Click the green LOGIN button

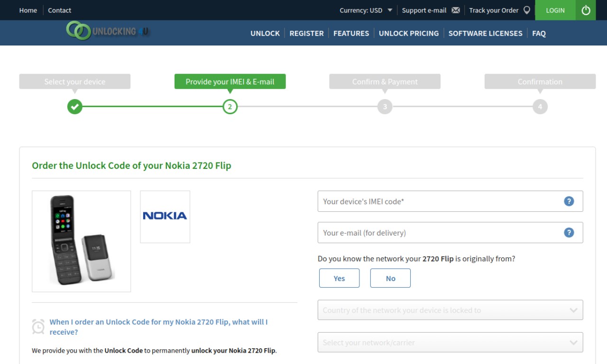pos(555,10)
